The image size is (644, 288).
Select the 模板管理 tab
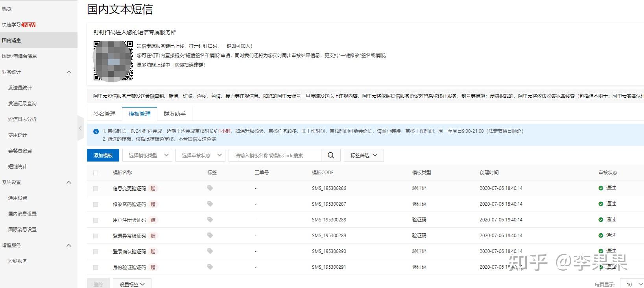coord(140,114)
